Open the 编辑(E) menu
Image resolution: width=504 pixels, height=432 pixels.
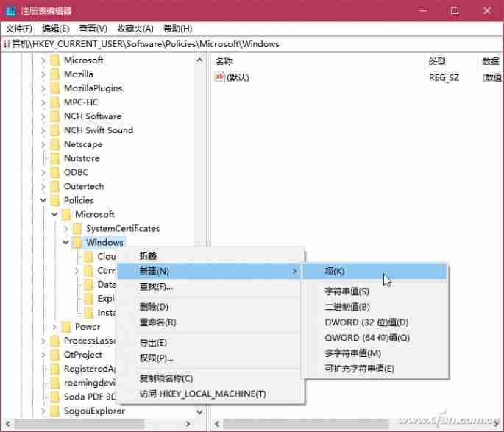pos(56,29)
